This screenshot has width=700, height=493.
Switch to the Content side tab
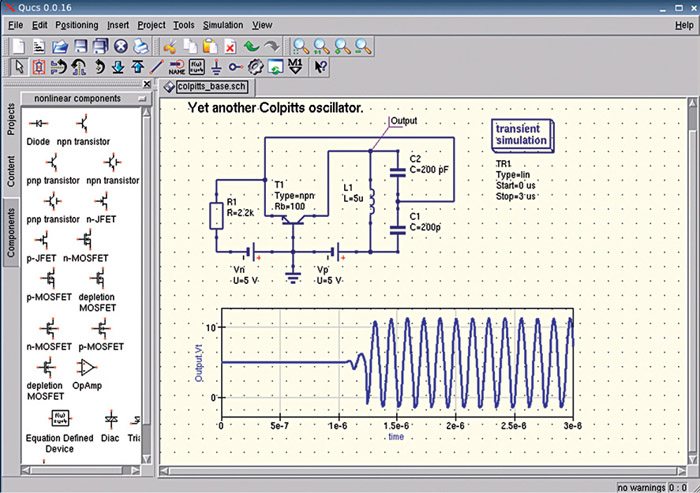[x=11, y=170]
